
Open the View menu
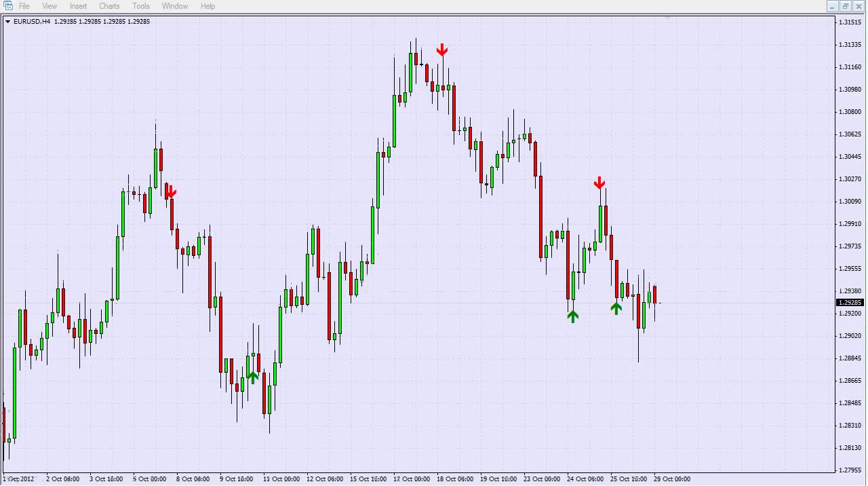click(x=50, y=6)
